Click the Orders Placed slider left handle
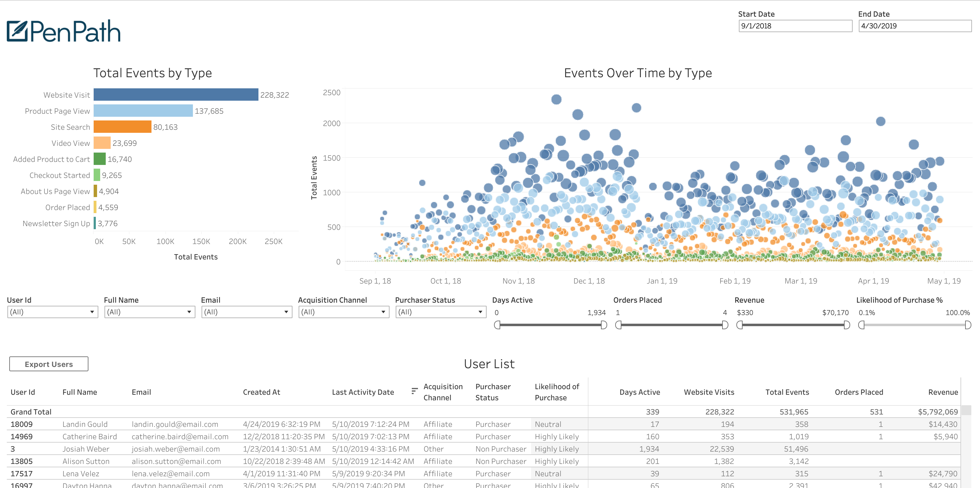Viewport: 980px width, 488px height. [618, 325]
